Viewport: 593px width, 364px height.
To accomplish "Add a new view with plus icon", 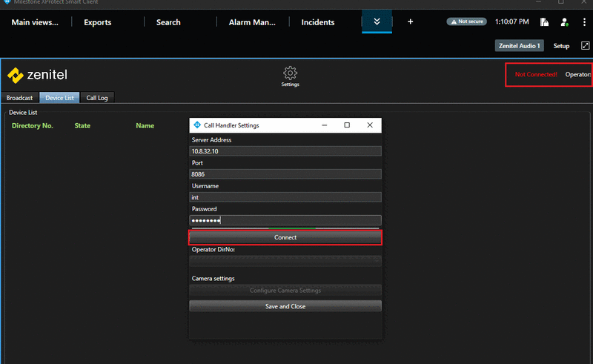I will coord(411,21).
